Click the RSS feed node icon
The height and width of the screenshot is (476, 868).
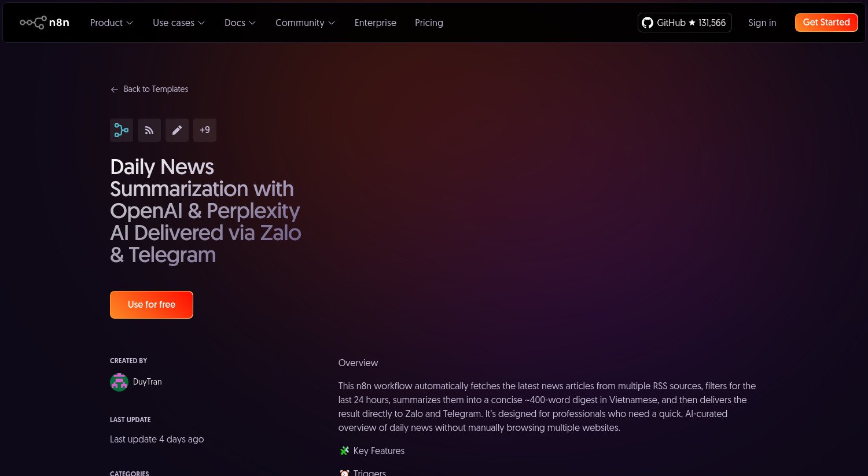(149, 130)
